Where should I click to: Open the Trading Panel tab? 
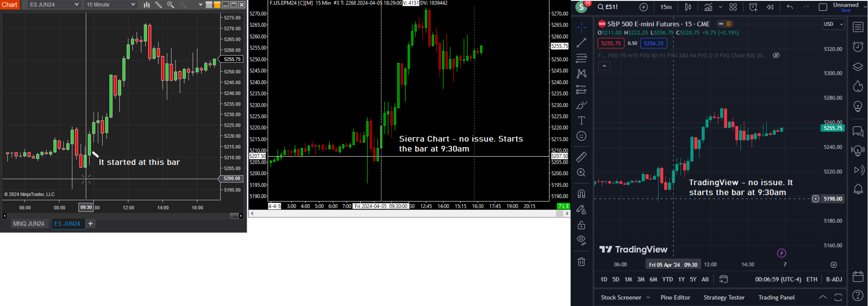tap(776, 297)
